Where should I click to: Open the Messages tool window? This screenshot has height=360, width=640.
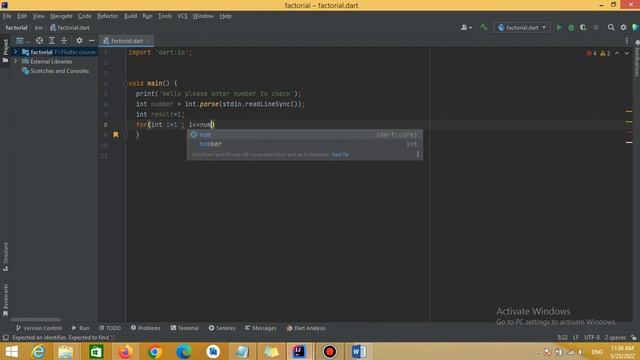(260, 328)
